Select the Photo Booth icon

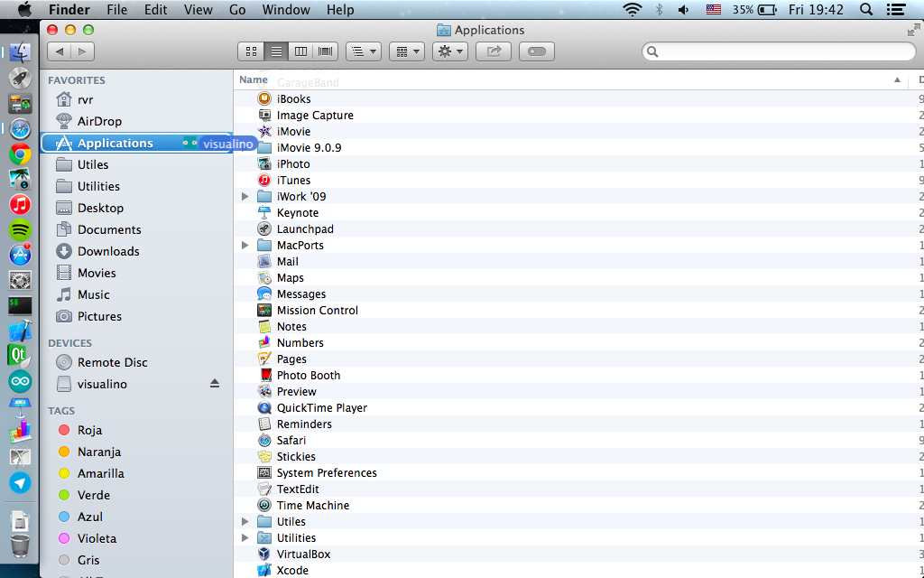[x=264, y=375]
